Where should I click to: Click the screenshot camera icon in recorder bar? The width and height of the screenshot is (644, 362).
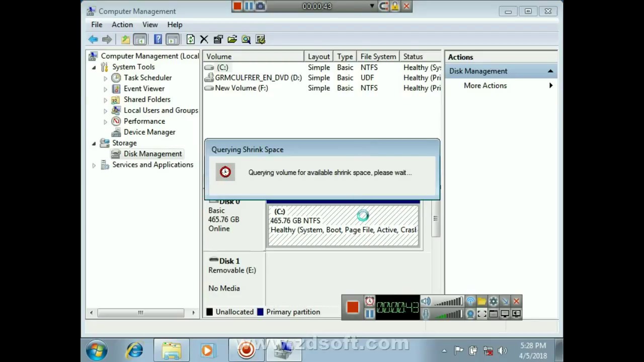[260, 6]
